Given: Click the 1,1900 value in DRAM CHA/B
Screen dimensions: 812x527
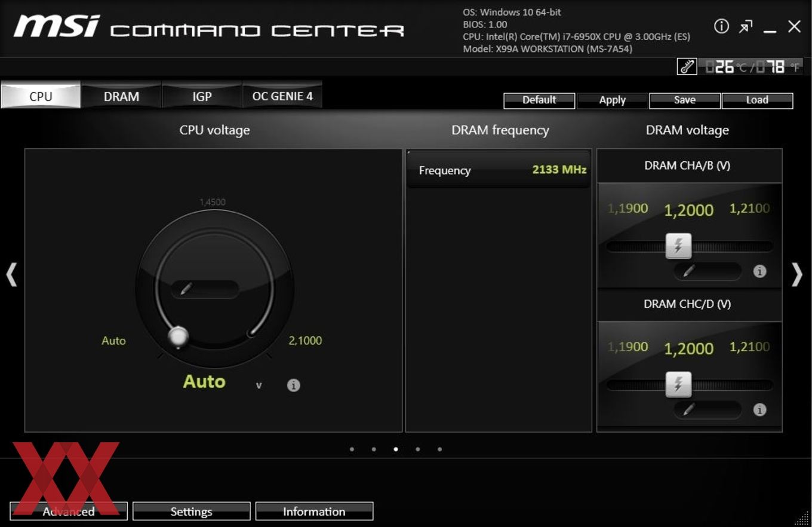Looking at the screenshot, I should 628,209.
